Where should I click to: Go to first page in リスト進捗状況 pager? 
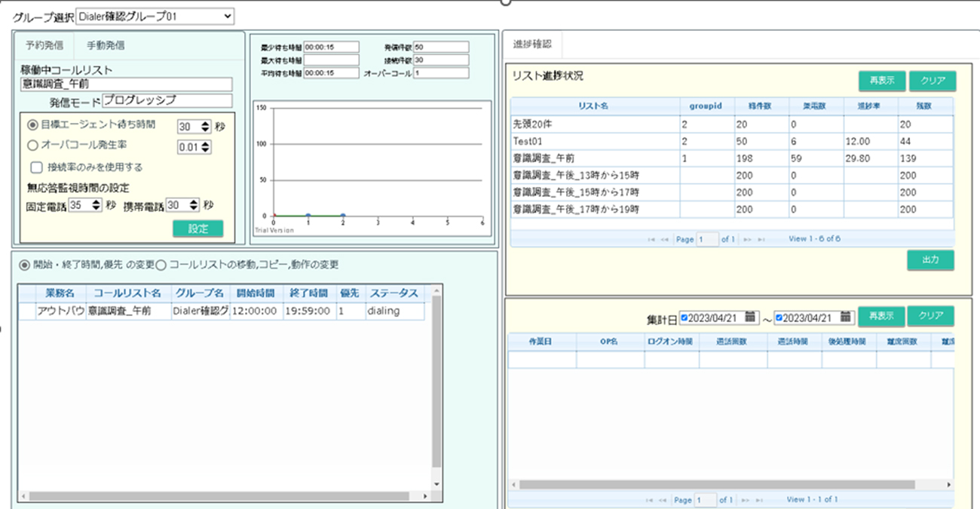[x=651, y=239]
